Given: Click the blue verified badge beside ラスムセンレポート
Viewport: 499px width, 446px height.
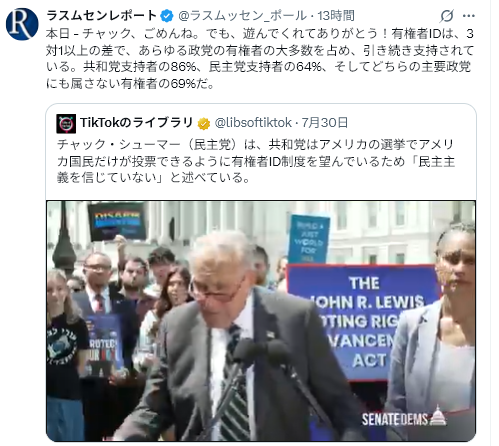Looking at the screenshot, I should pos(167,16).
